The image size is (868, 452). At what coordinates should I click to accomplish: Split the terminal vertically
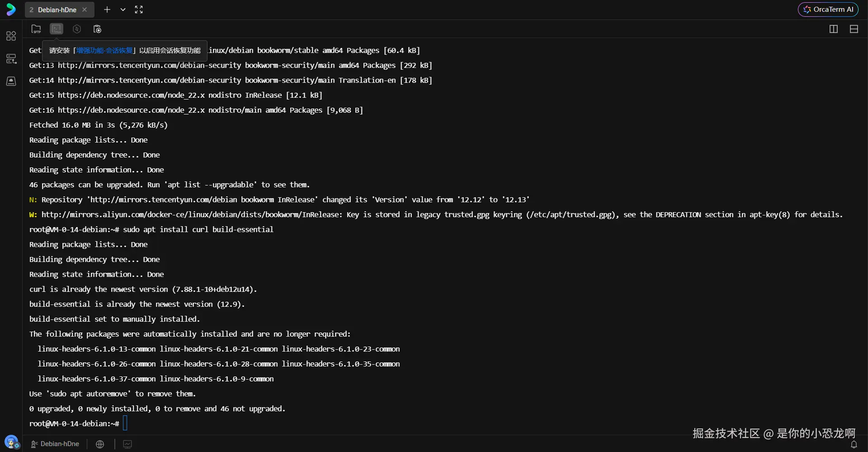[x=833, y=29]
